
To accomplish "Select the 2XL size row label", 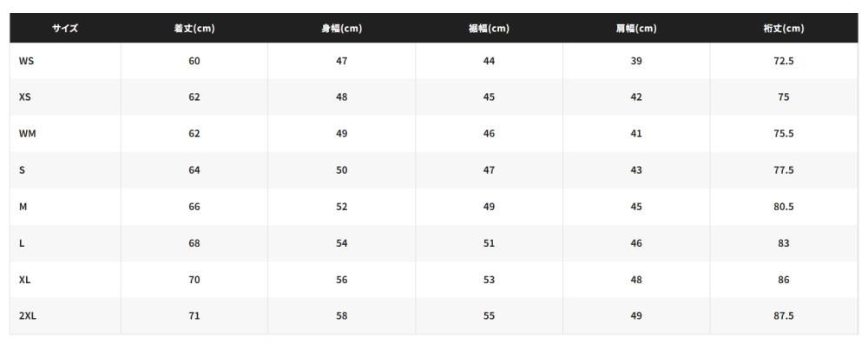I will (27, 315).
